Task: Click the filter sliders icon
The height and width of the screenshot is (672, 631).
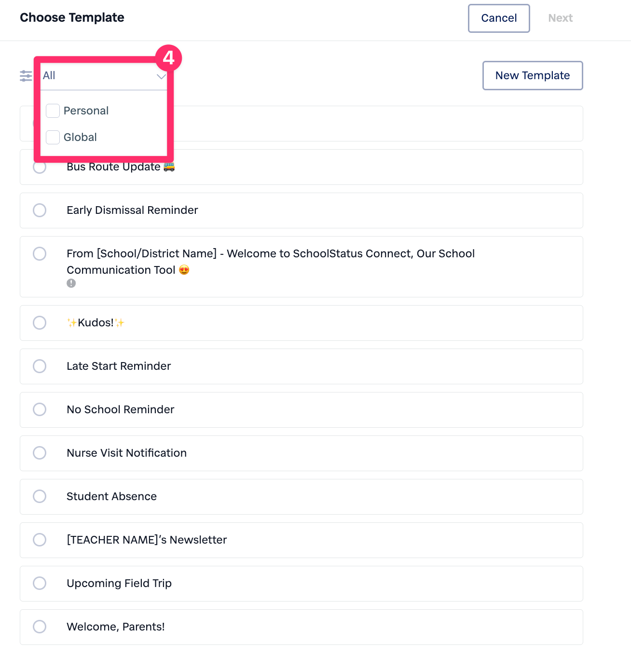Action: coord(26,76)
